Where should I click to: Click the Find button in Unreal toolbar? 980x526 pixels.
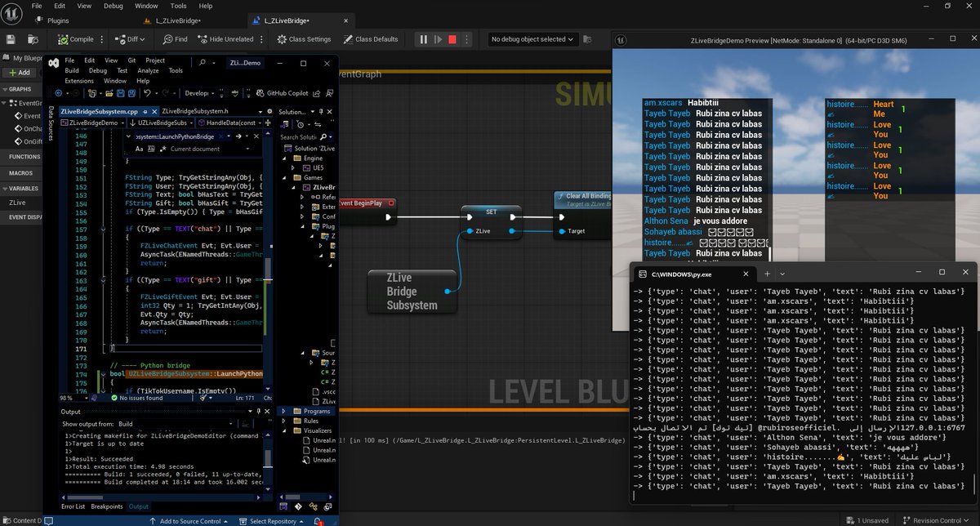176,38
